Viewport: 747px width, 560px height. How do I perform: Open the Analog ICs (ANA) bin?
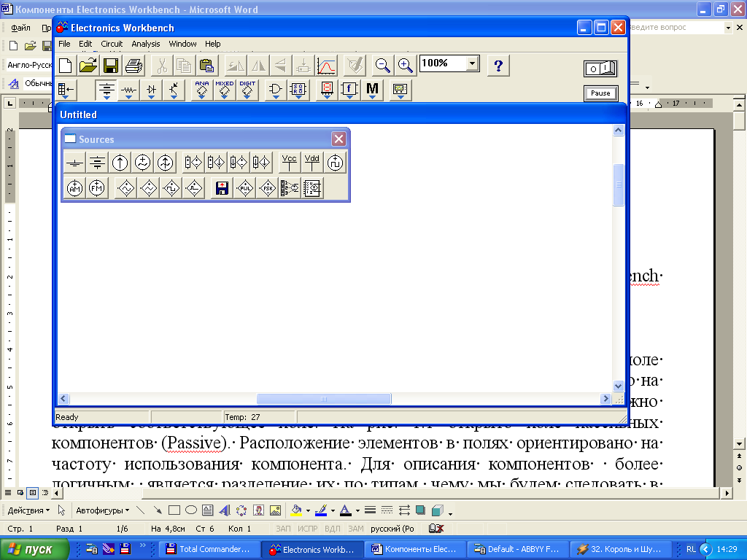(x=201, y=90)
